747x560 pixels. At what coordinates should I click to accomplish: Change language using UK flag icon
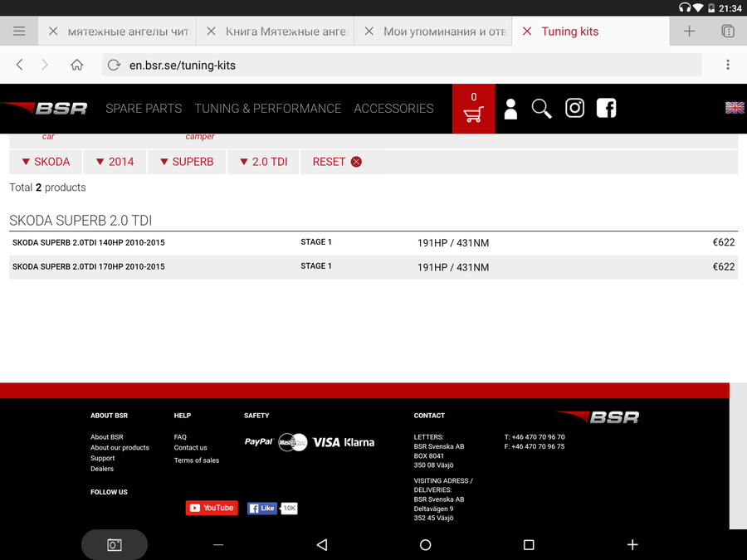[735, 108]
